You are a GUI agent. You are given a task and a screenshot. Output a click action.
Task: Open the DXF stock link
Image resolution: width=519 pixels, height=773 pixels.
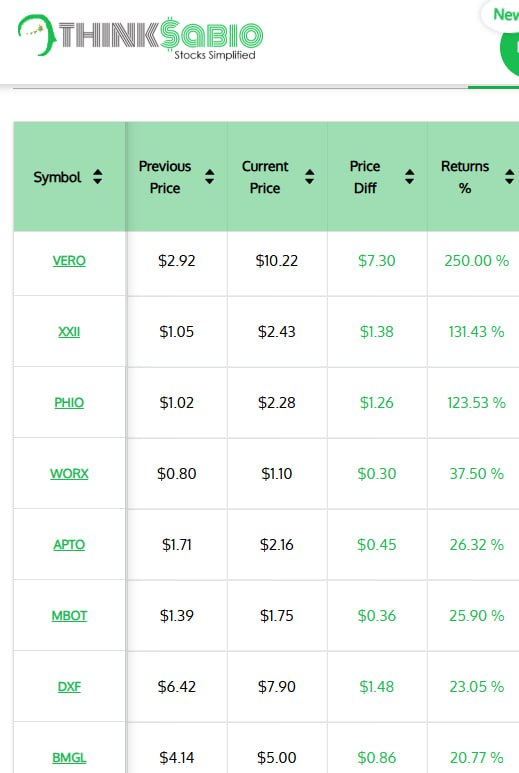[69, 686]
